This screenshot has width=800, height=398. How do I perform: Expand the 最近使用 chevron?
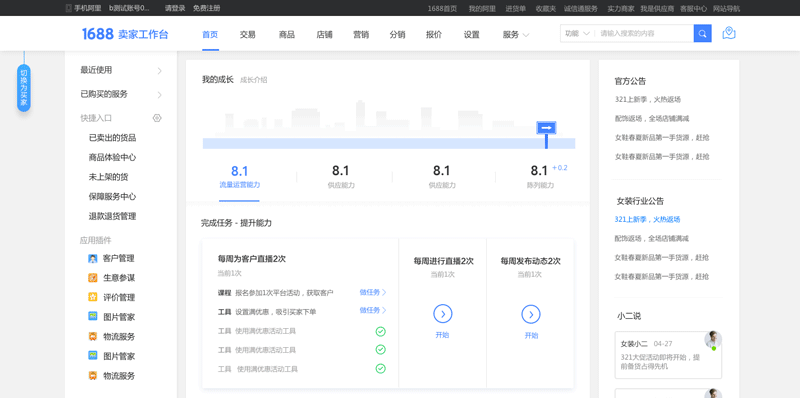[159, 70]
